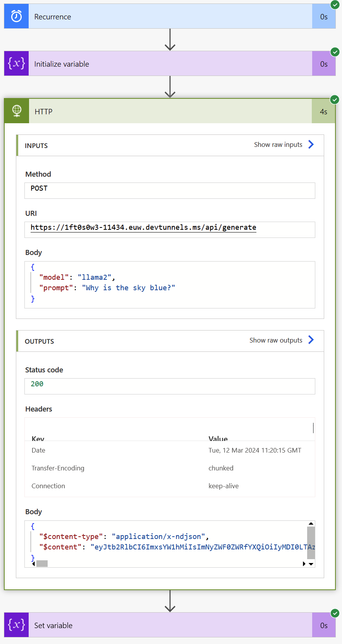Screen dimensions: 342x644
Task: Click the success checkmark on Set variable
Action: tap(335, 613)
